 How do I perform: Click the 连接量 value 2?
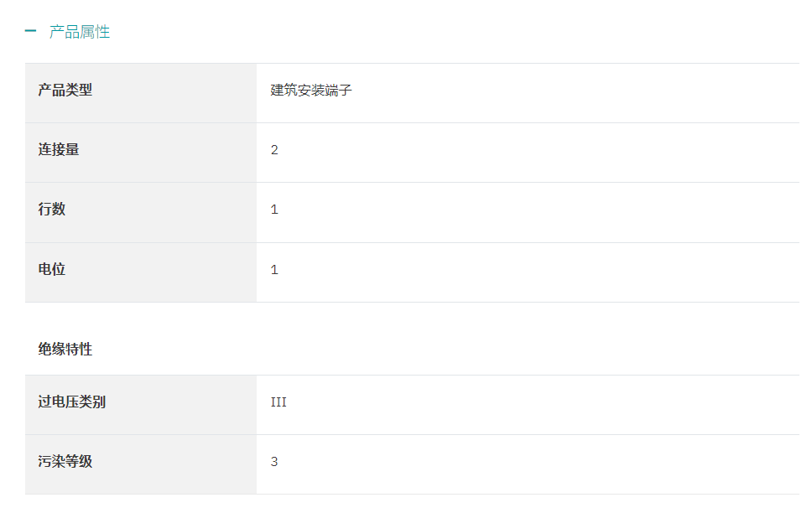click(x=274, y=150)
